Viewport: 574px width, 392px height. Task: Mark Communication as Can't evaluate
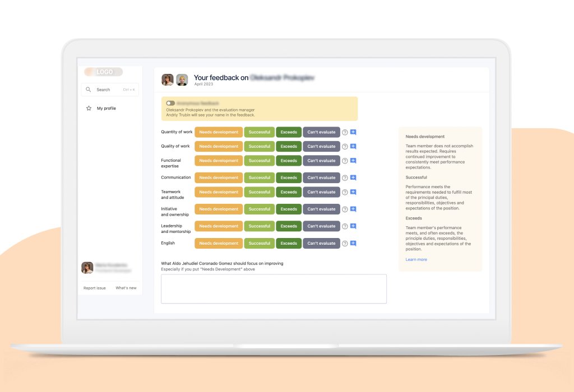(x=321, y=178)
